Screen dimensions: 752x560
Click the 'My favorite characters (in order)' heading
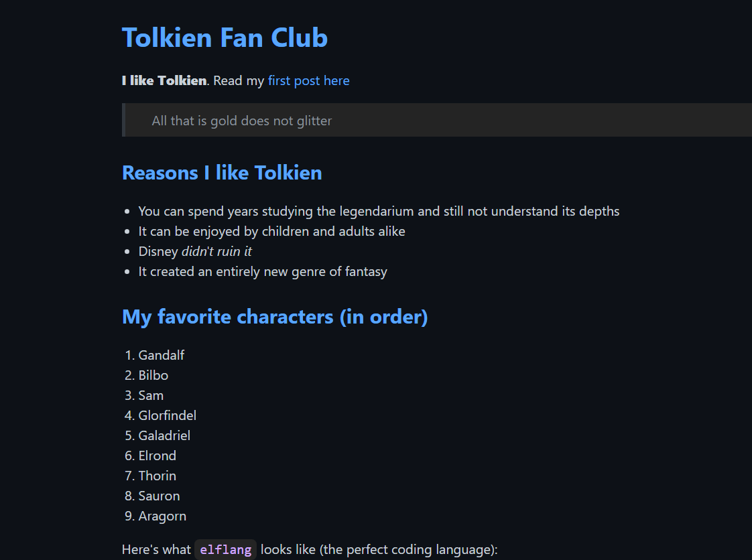(x=275, y=317)
